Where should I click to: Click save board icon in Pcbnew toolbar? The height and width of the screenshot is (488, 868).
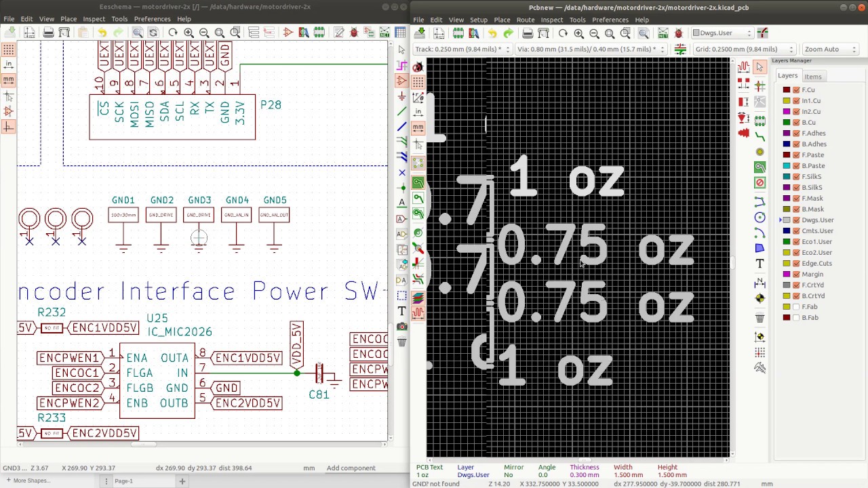(420, 33)
